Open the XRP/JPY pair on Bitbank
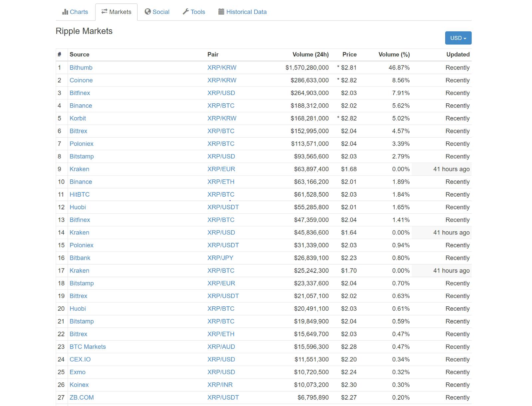Image resolution: width=532 pixels, height=406 pixels. (x=220, y=257)
